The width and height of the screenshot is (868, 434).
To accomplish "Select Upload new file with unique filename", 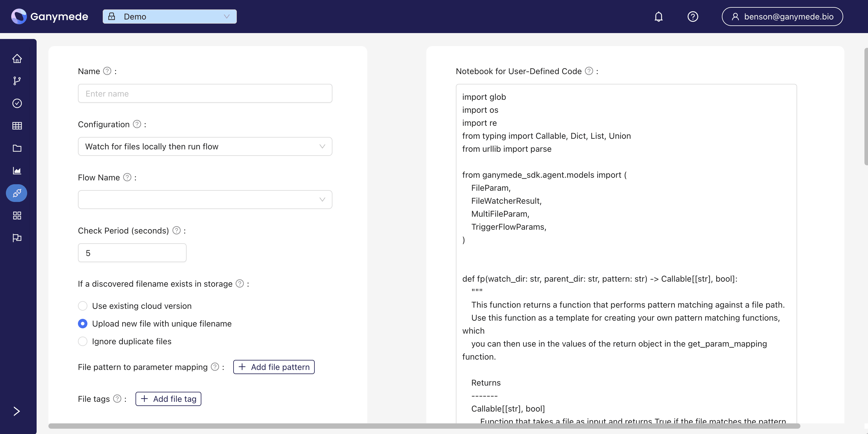I will coord(82,323).
